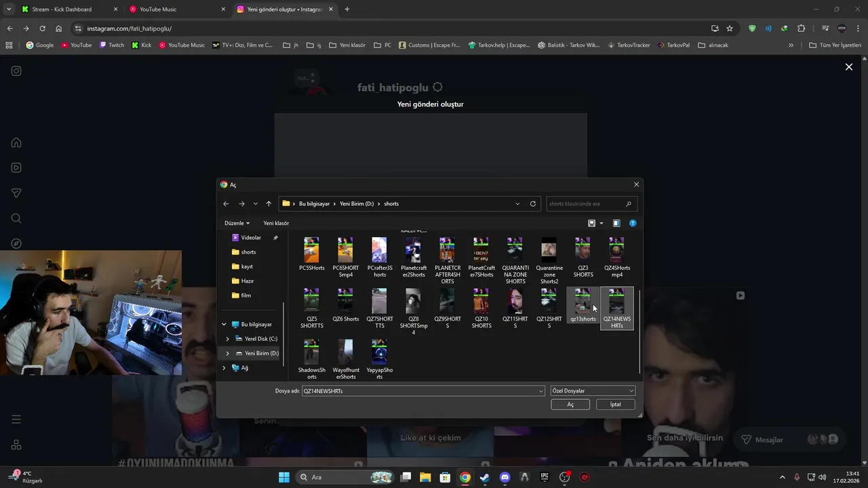Reload the Instagram page
Image resolution: width=868 pixels, height=488 pixels.
click(42, 28)
